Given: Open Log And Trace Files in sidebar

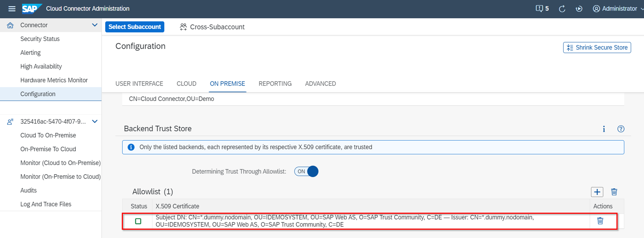Looking at the screenshot, I should pyautogui.click(x=46, y=204).
